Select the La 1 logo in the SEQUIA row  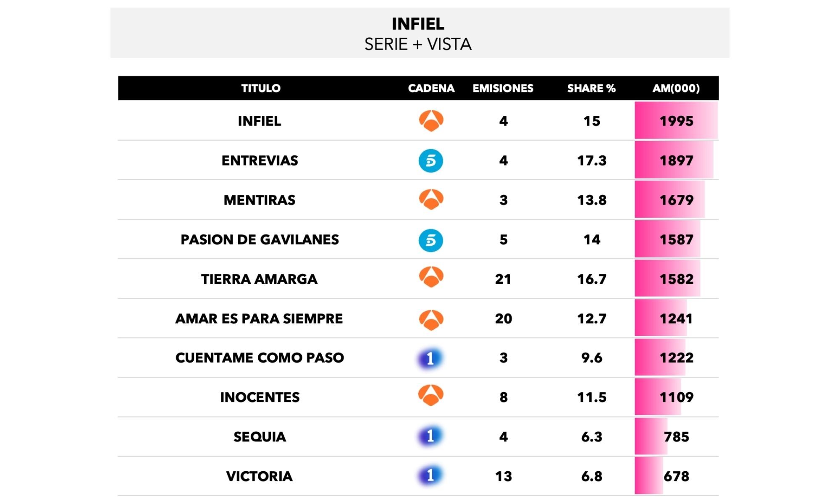click(430, 436)
